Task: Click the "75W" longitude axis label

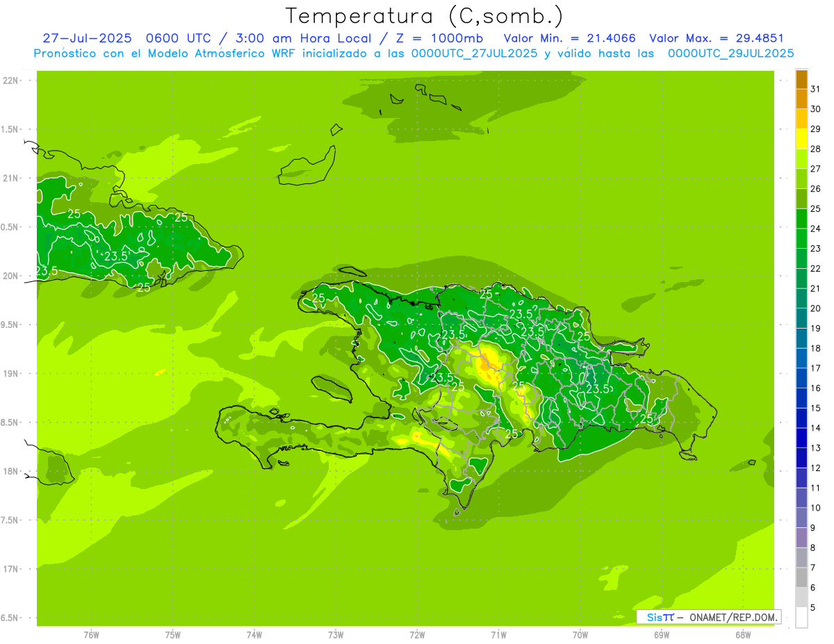Action: [173, 635]
